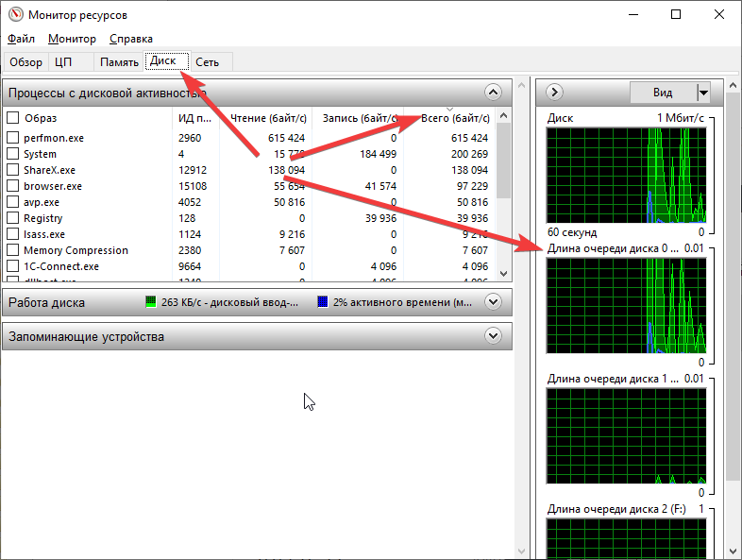Click total value 200 269

coord(469,154)
